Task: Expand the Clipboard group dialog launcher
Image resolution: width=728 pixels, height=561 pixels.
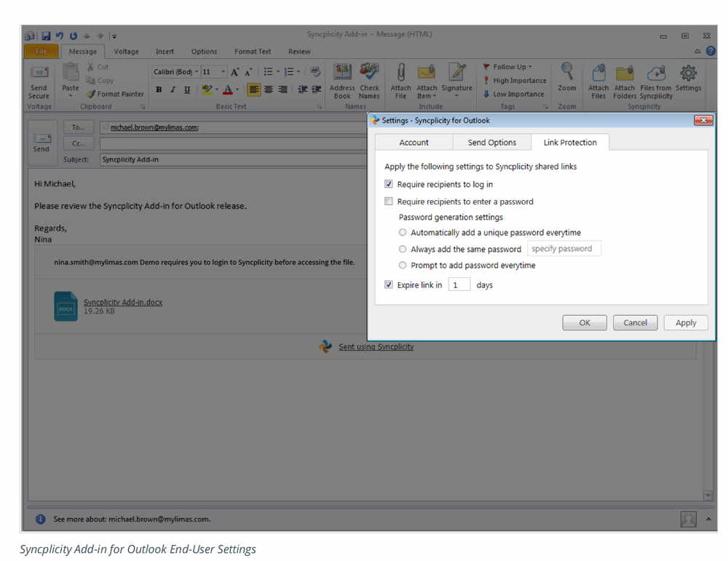Action: 143,107
